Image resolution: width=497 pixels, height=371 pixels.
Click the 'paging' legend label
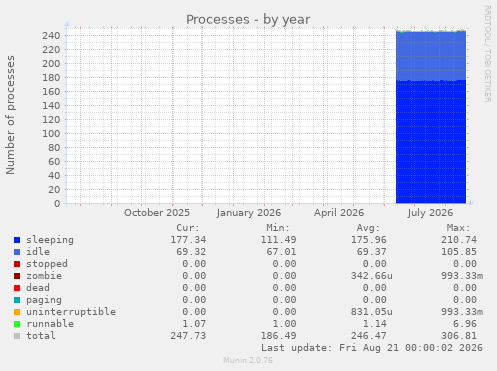[44, 300]
